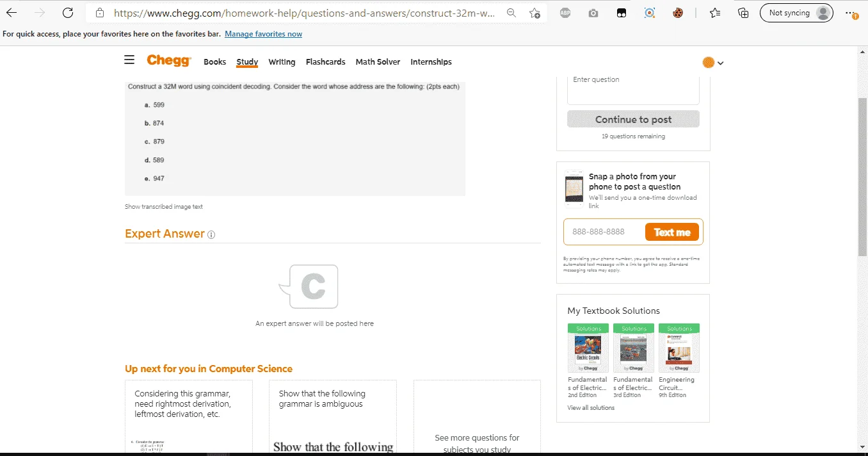
Task: Click the page vertical scrollbar thumb
Action: [x=862, y=176]
